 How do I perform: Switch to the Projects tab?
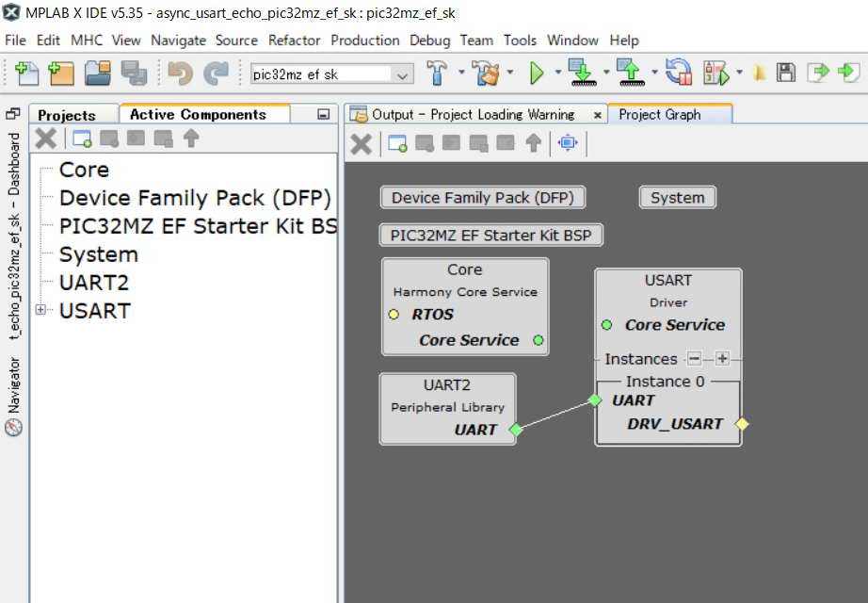pyautogui.click(x=66, y=114)
